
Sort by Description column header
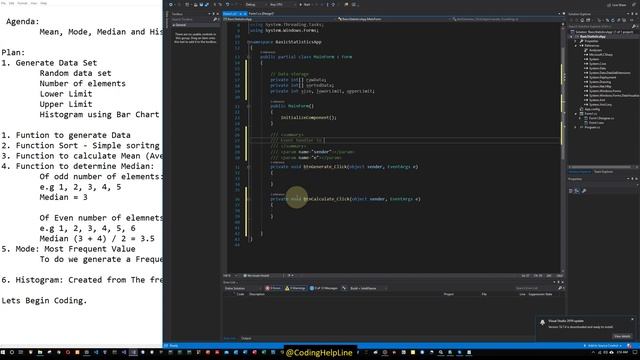257,294
